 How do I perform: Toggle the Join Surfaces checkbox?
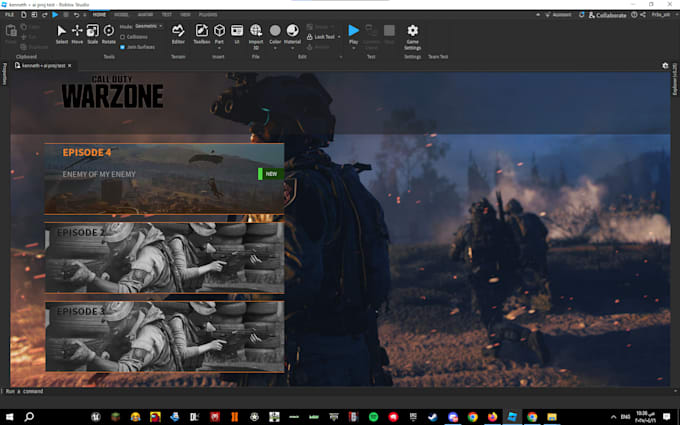[x=122, y=47]
